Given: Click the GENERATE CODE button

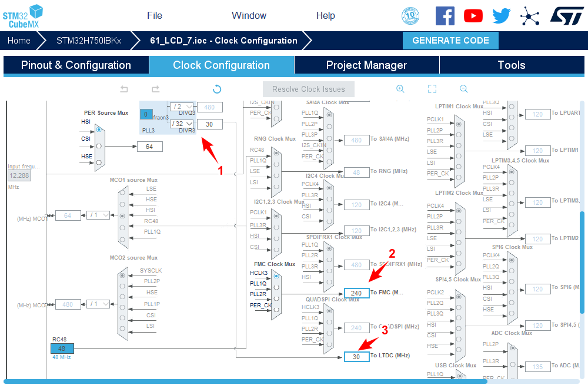Looking at the screenshot, I should point(450,41).
